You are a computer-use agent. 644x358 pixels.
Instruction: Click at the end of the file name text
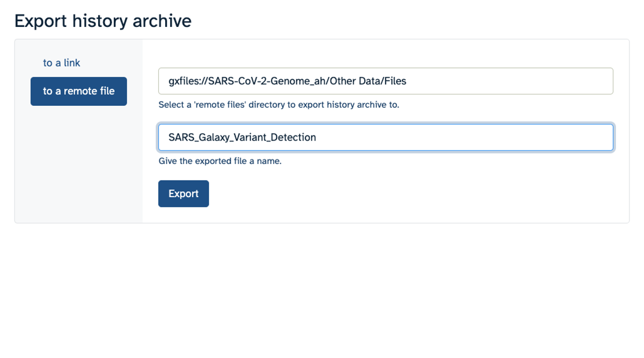tap(317, 137)
